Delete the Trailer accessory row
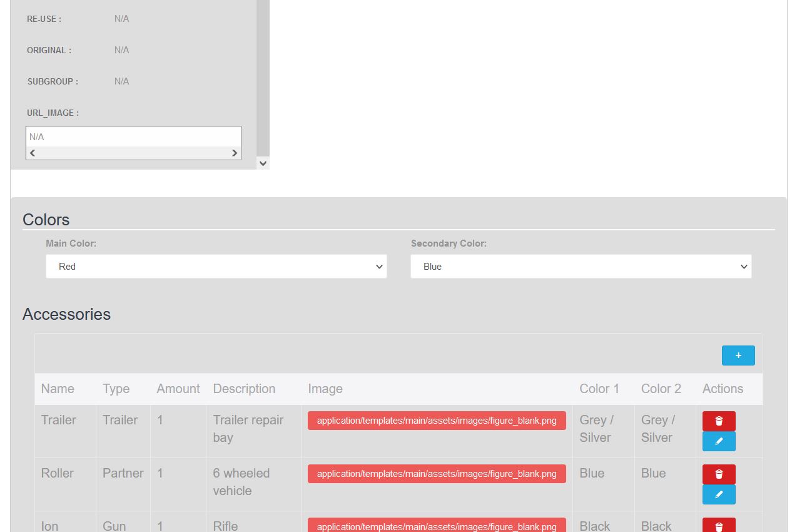Image resolution: width=812 pixels, height=532 pixels. pos(719,421)
